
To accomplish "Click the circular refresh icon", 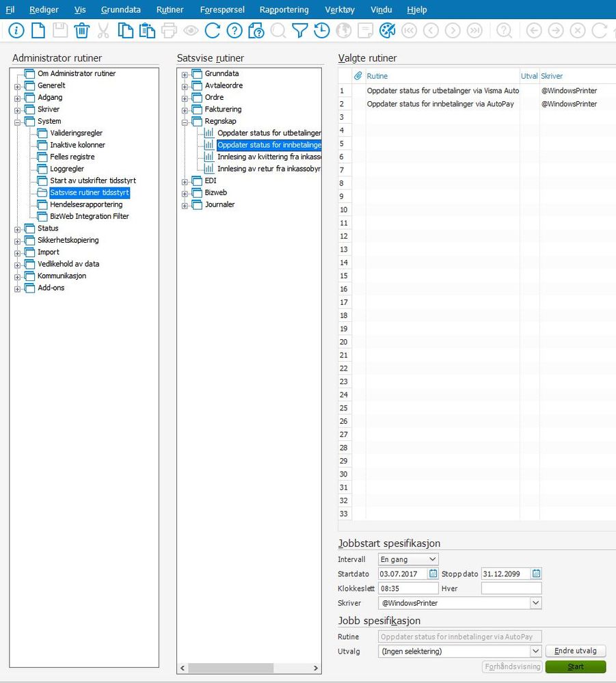I will pyautogui.click(x=213, y=31).
